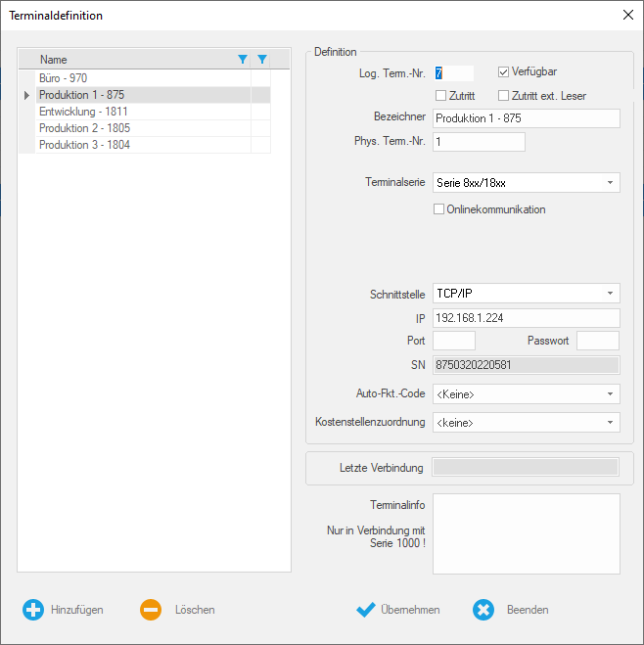Open the Auto-Fkt.-Code dropdown

tap(611, 394)
